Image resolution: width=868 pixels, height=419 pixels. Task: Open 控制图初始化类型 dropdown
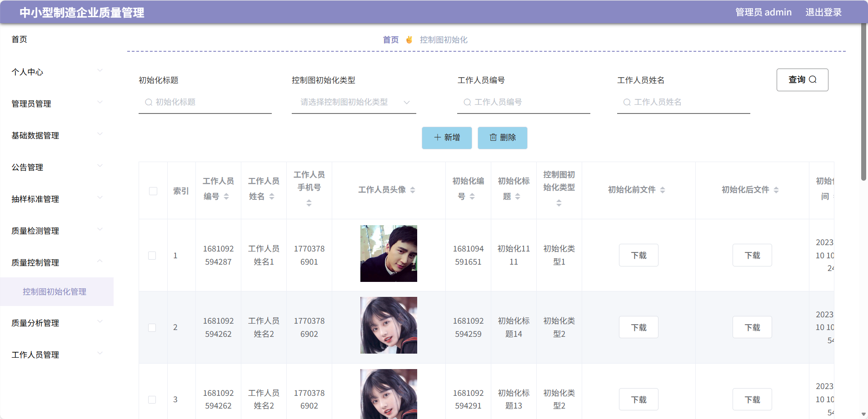pyautogui.click(x=354, y=102)
